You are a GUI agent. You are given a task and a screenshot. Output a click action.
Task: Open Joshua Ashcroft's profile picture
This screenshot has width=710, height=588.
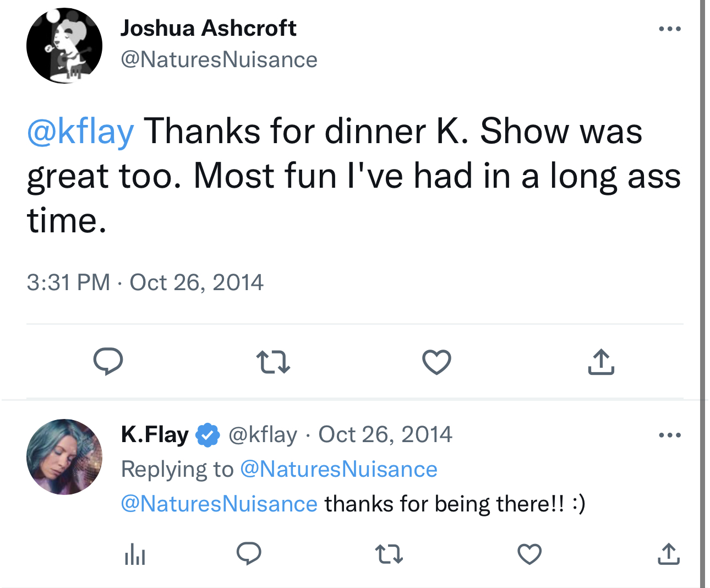[64, 46]
